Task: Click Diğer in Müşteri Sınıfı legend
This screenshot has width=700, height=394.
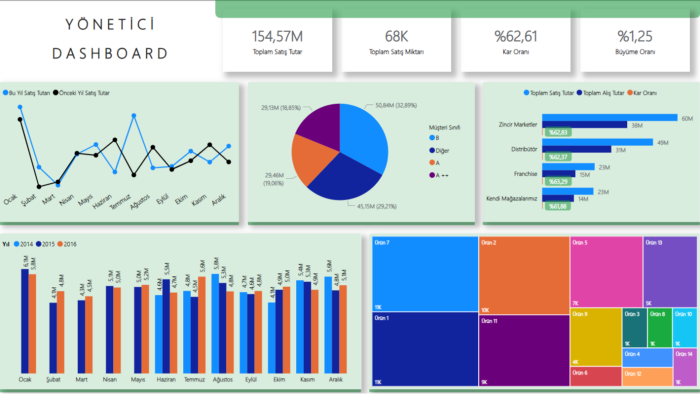Action: pos(439,150)
